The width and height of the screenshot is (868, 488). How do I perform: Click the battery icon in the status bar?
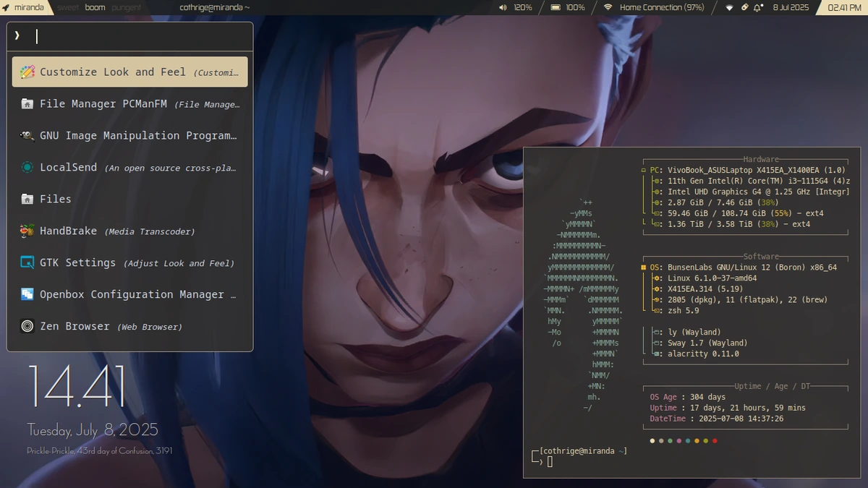[553, 8]
